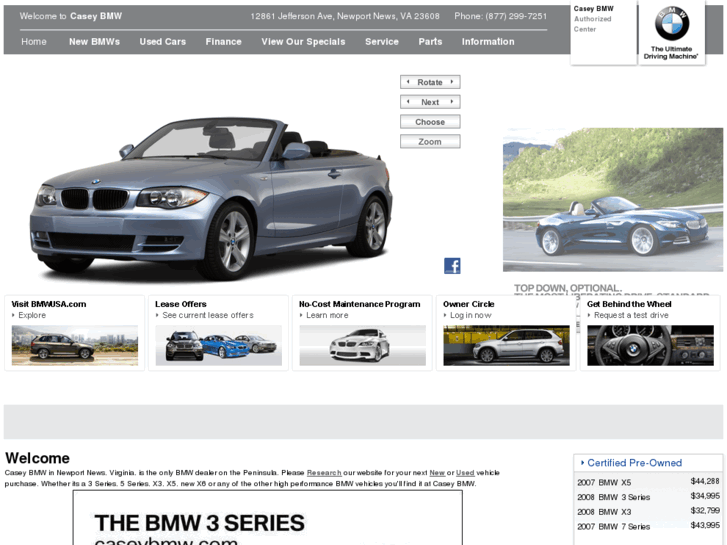Screen dimensions: 727x545
Task: Open Parts menu item
Action: point(430,42)
